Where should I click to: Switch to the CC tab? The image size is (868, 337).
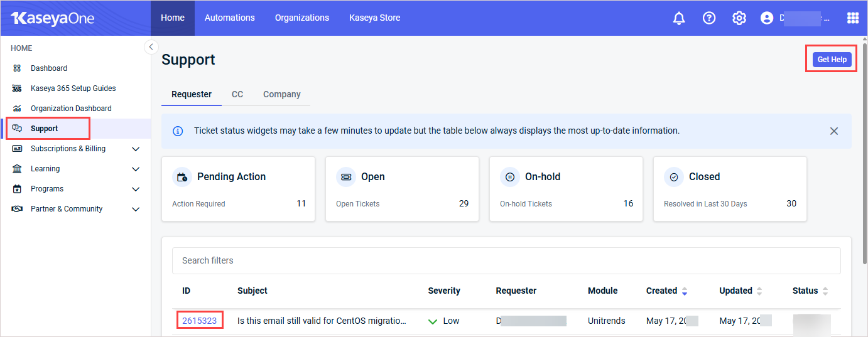coord(237,94)
